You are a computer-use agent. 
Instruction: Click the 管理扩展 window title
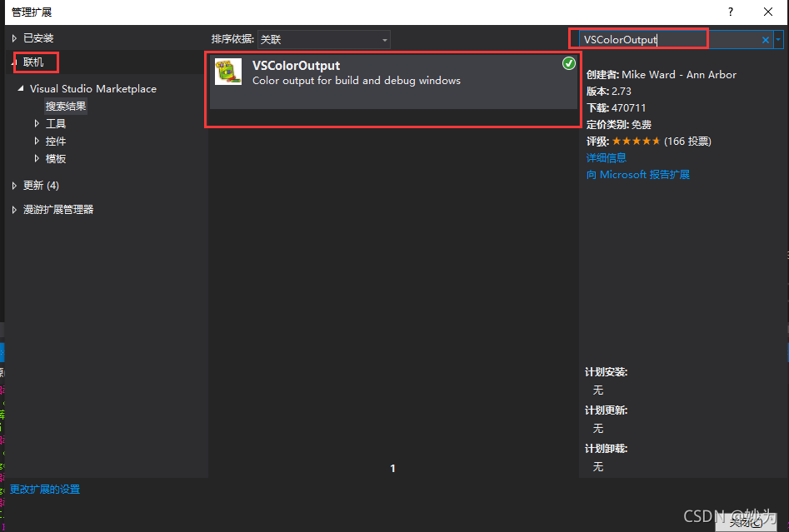click(x=32, y=12)
